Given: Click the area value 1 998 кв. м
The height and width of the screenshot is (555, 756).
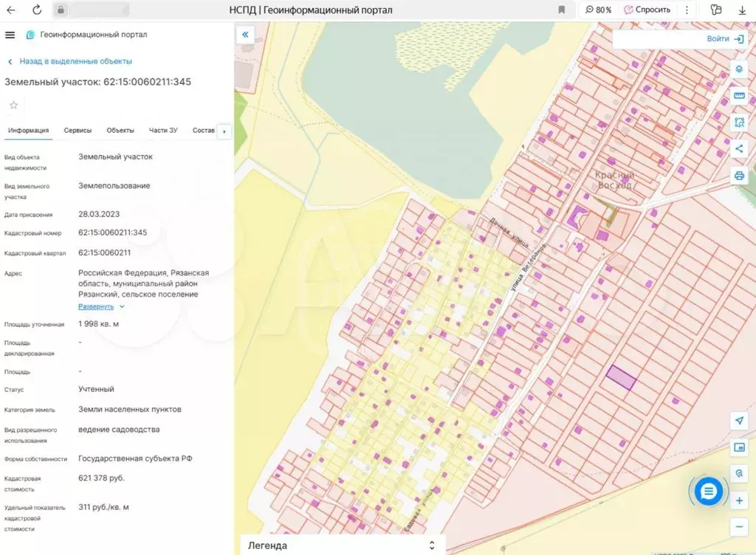Looking at the screenshot, I should [98, 324].
